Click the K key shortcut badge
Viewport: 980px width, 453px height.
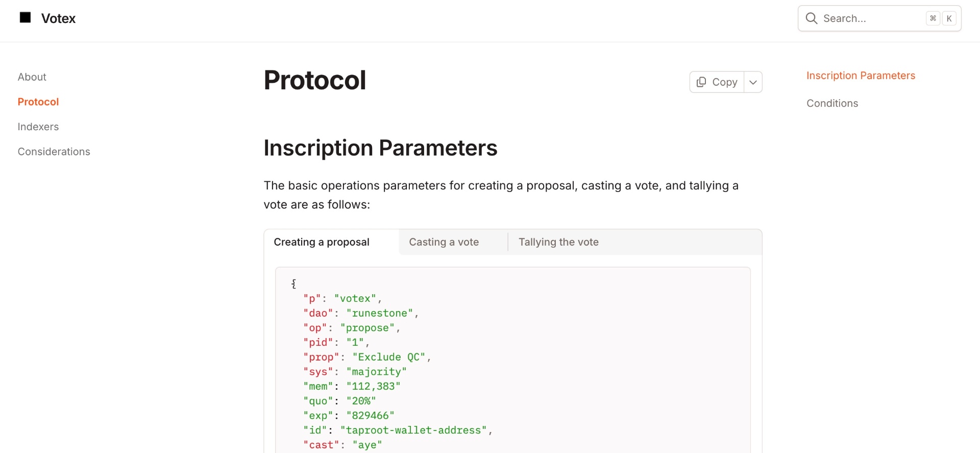pos(949,18)
